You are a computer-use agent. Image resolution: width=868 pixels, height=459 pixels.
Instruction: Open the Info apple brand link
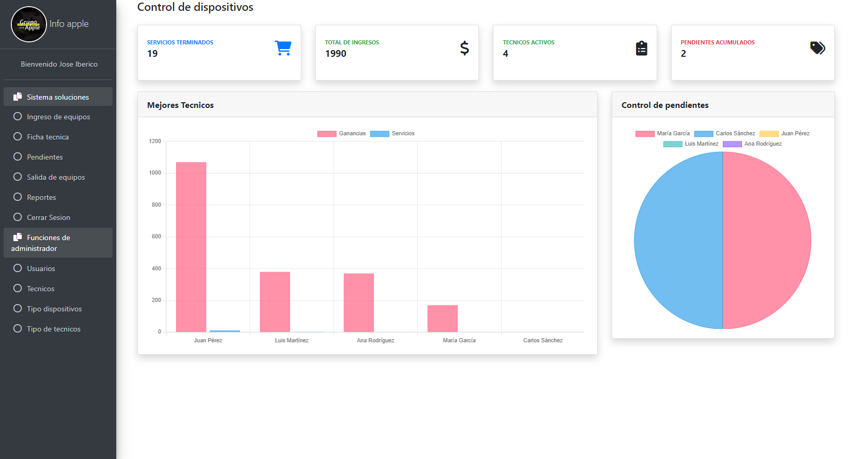69,24
